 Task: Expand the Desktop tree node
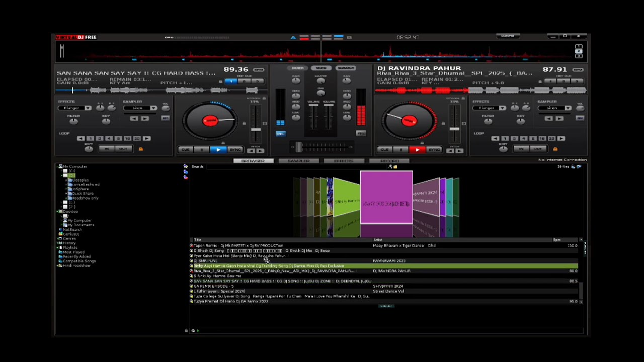[x=57, y=212]
